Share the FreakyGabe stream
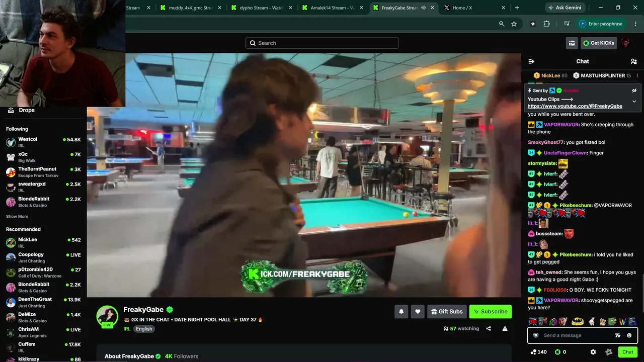The image size is (644, 362). (489, 329)
